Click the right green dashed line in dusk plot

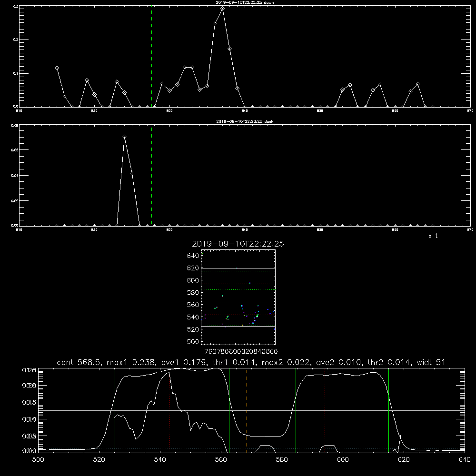pos(263,175)
